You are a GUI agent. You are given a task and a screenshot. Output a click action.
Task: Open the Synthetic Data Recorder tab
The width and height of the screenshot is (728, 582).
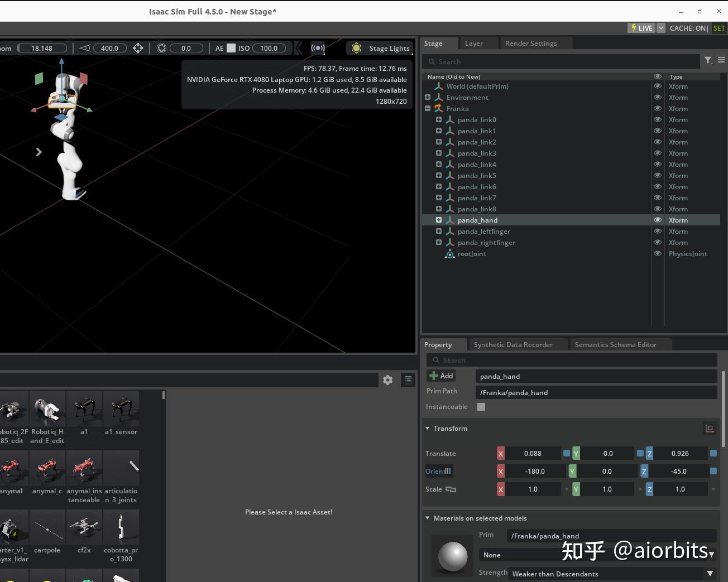[513, 344]
